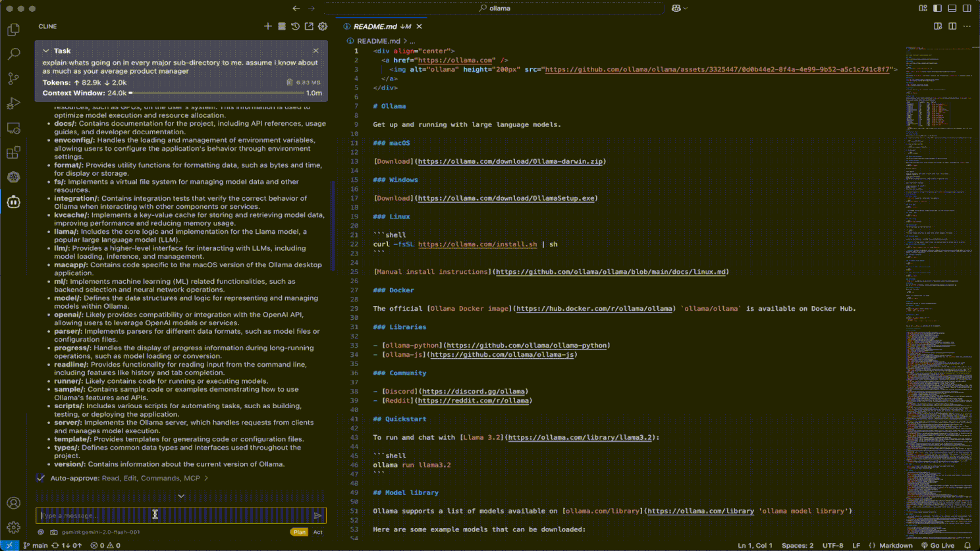Open Cline settings gear icon
Viewport: 980px width, 551px height.
(323, 26)
